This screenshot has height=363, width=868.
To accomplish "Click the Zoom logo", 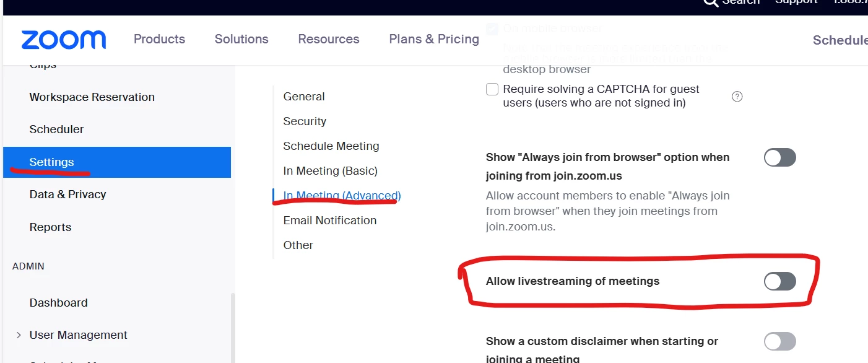I will pos(64,40).
